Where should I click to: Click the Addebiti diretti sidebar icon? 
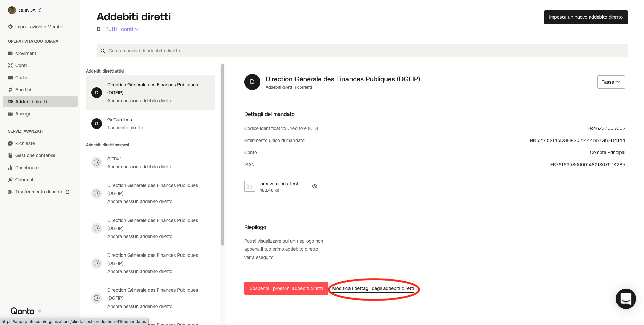point(10,102)
